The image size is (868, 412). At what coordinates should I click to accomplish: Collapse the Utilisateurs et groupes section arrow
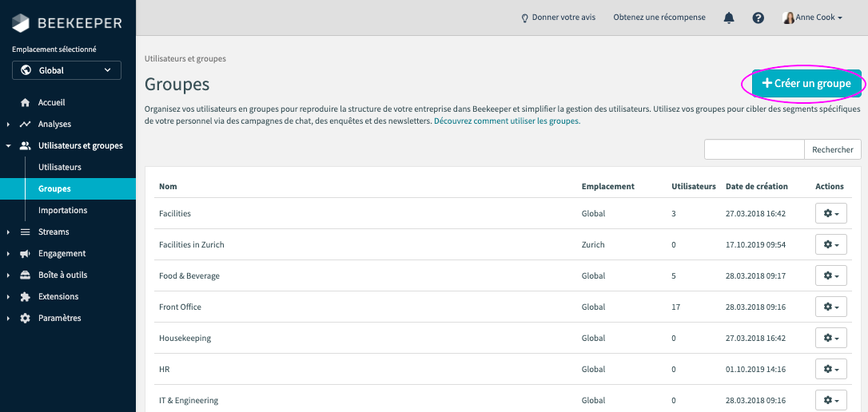click(8, 146)
